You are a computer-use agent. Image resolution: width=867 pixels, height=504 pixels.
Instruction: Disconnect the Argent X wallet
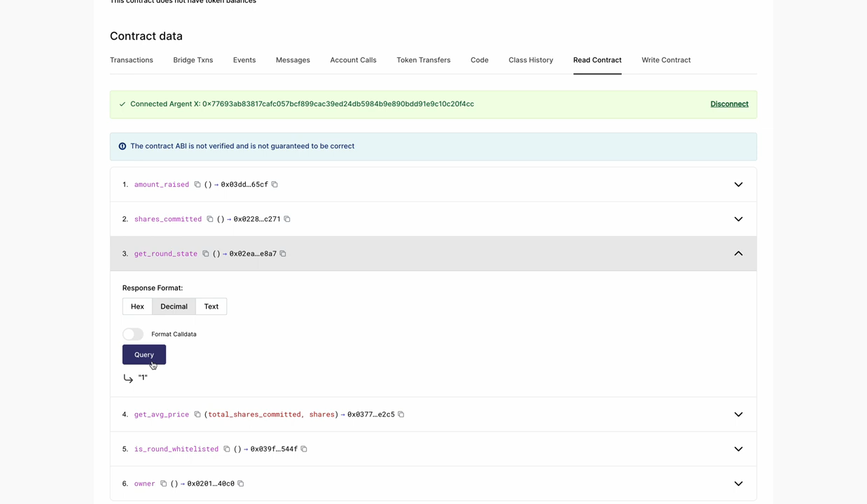[729, 104]
